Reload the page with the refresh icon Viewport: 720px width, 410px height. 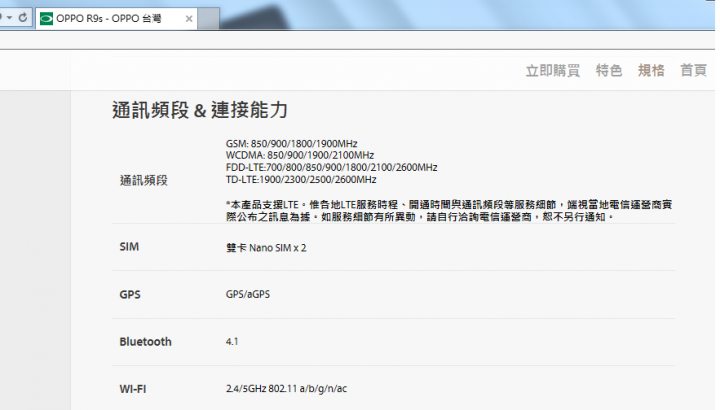22,17
